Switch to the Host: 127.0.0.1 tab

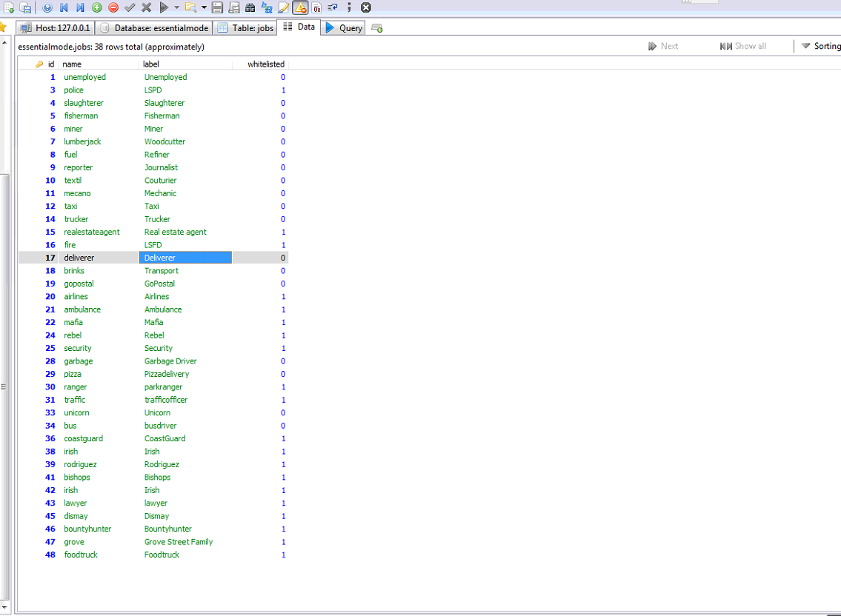pos(56,28)
